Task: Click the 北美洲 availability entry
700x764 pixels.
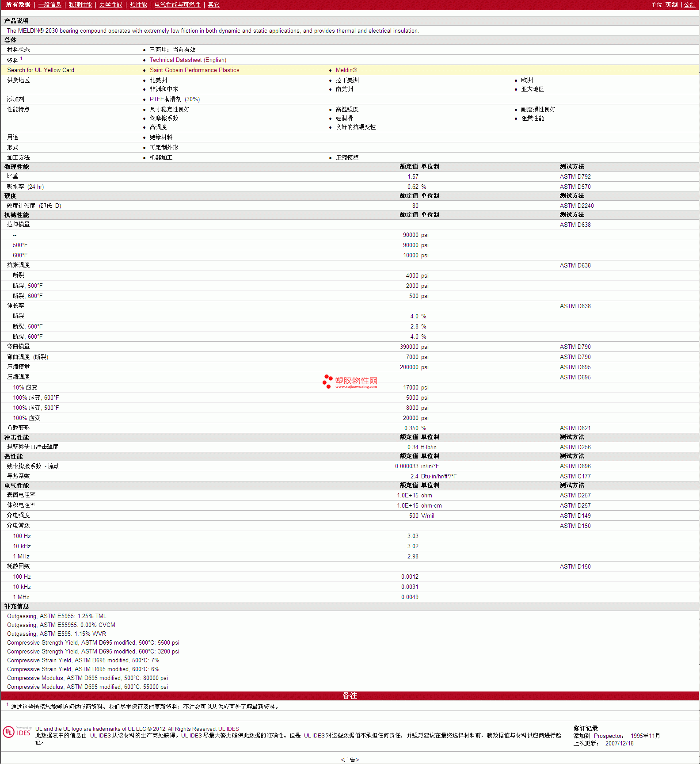Action: point(158,80)
